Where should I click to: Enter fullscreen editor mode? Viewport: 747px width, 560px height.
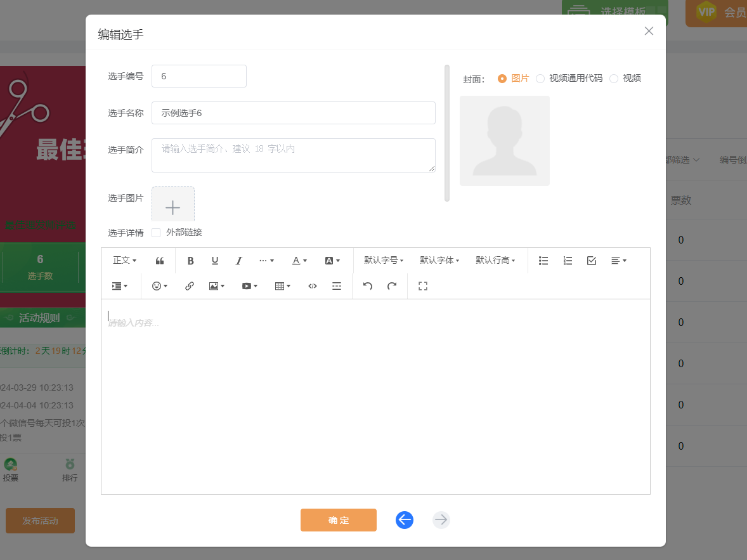423,286
